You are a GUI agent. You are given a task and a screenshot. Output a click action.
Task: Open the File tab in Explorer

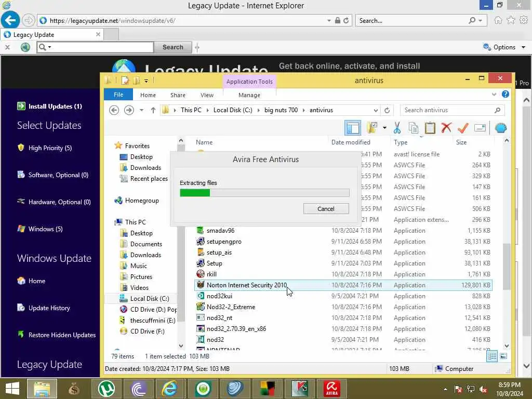[118, 95]
